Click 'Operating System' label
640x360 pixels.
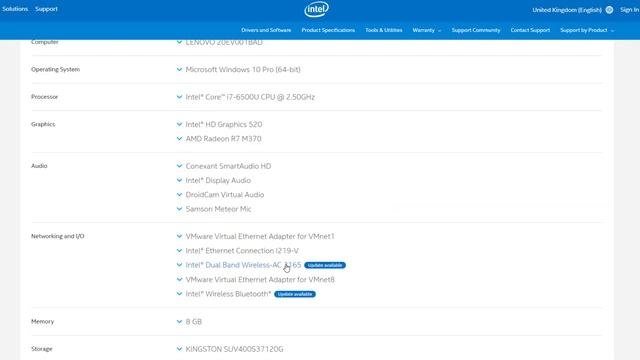56,69
